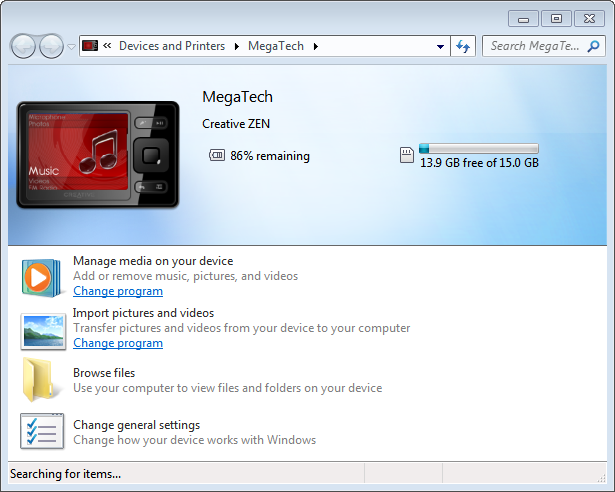Viewport: 615px width, 492px height.
Task: Click Searching for items status text
Action: pyautogui.click(x=66, y=474)
